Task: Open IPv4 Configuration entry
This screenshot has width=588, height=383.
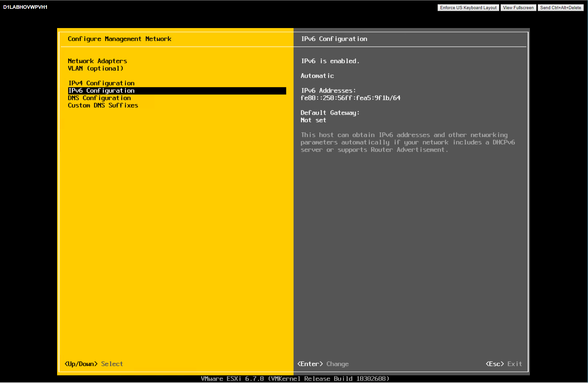Action: pos(101,83)
